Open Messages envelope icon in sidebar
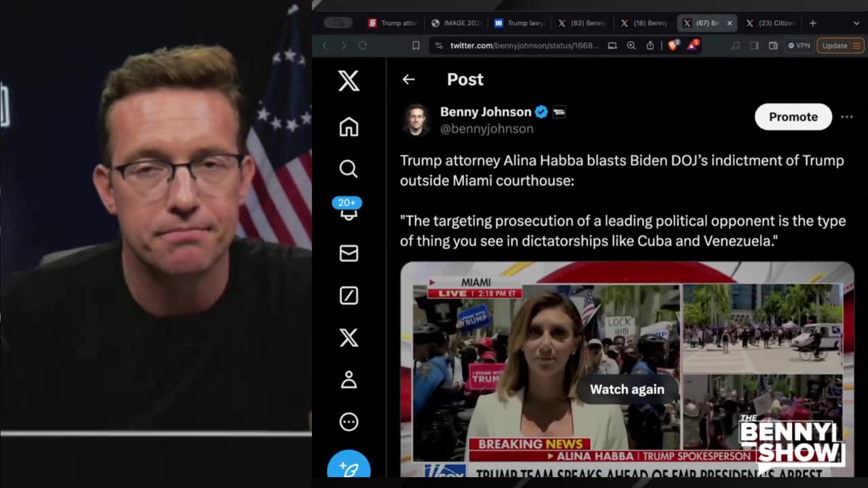The image size is (868, 488). pyautogui.click(x=349, y=253)
